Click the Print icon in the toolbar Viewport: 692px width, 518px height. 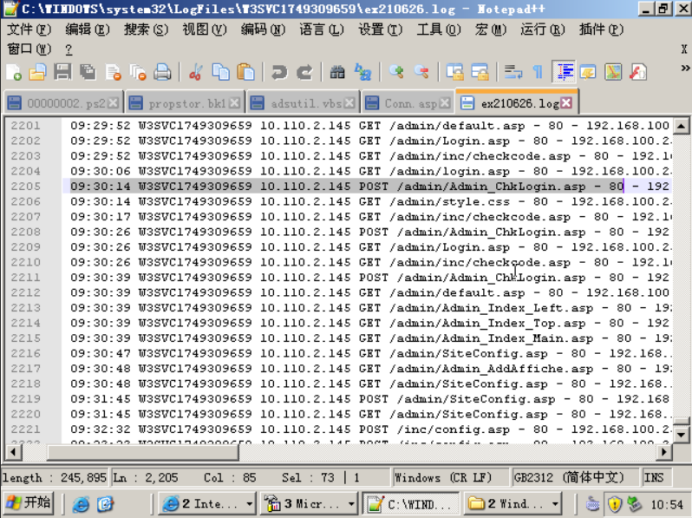coord(162,72)
